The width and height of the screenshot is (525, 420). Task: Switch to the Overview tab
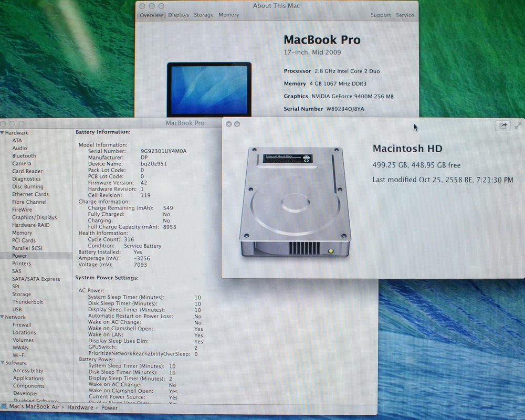pyautogui.click(x=151, y=15)
